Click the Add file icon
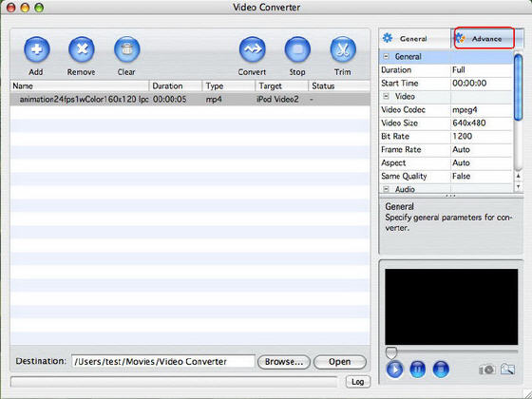This screenshot has height=399, width=532. (37, 49)
